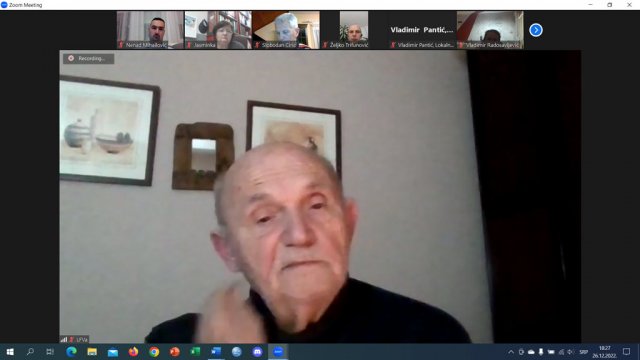640x360 pixels.
Task: Open Windows taskbar search
Action: [x=30, y=351]
